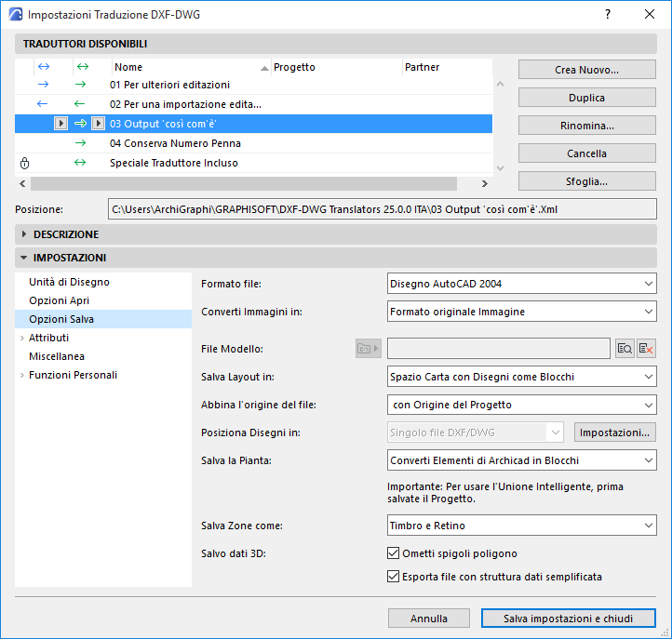Click the green bidirectional arrow column header

[83, 67]
